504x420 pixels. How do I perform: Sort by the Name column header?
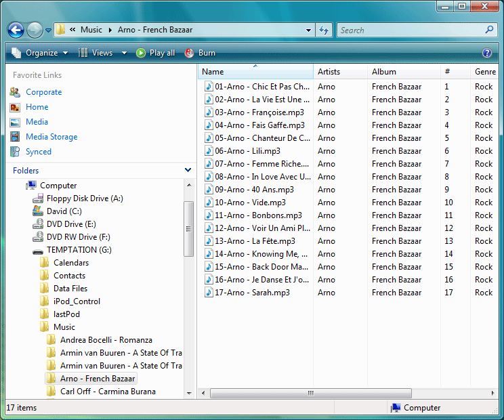coord(255,72)
